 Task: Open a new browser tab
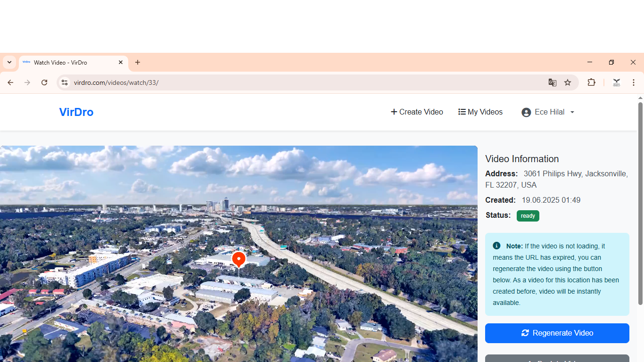pyautogui.click(x=138, y=62)
